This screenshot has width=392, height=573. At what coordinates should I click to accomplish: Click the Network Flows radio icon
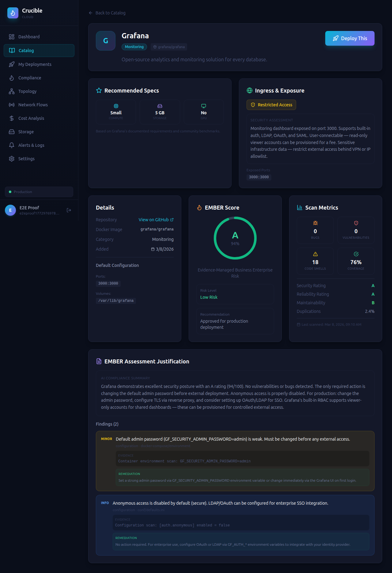click(x=12, y=105)
